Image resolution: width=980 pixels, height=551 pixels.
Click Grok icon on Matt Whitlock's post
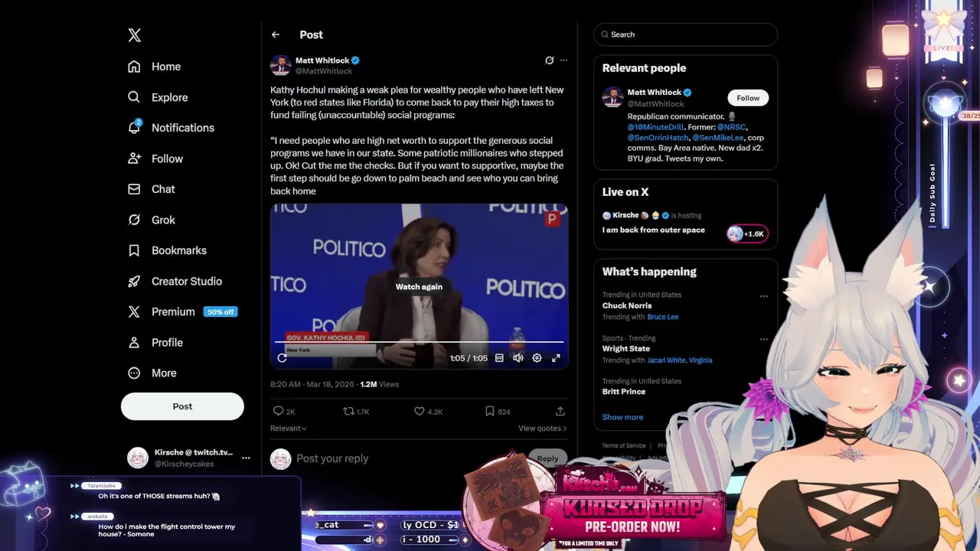pos(549,60)
